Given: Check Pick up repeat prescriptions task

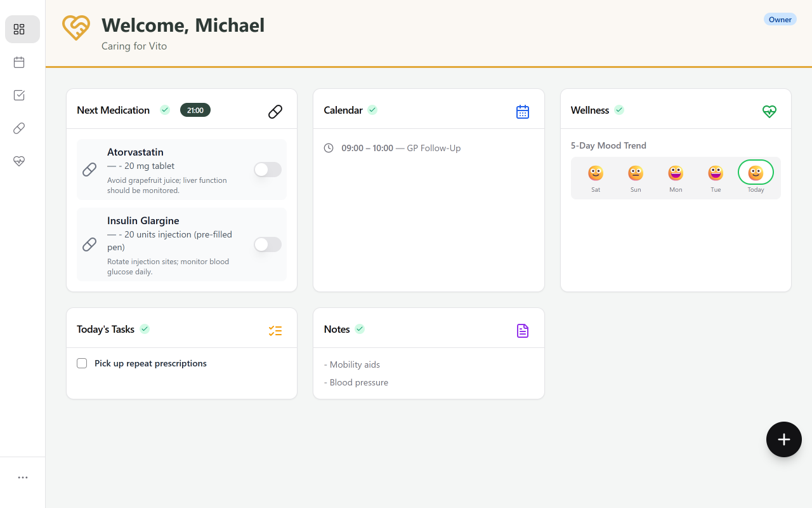Looking at the screenshot, I should coord(82,363).
